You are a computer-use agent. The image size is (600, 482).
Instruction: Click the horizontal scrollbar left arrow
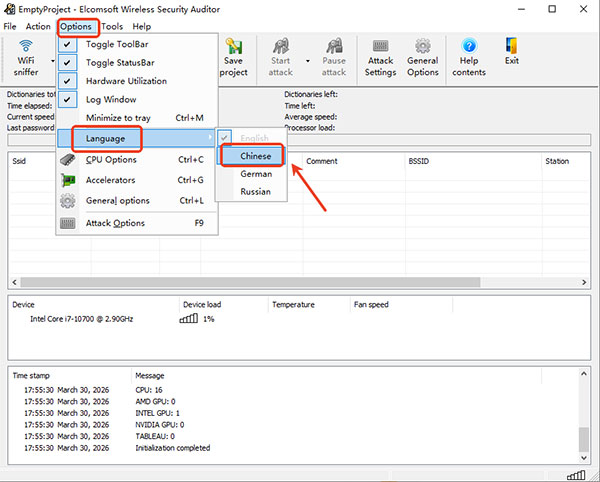coord(14,282)
